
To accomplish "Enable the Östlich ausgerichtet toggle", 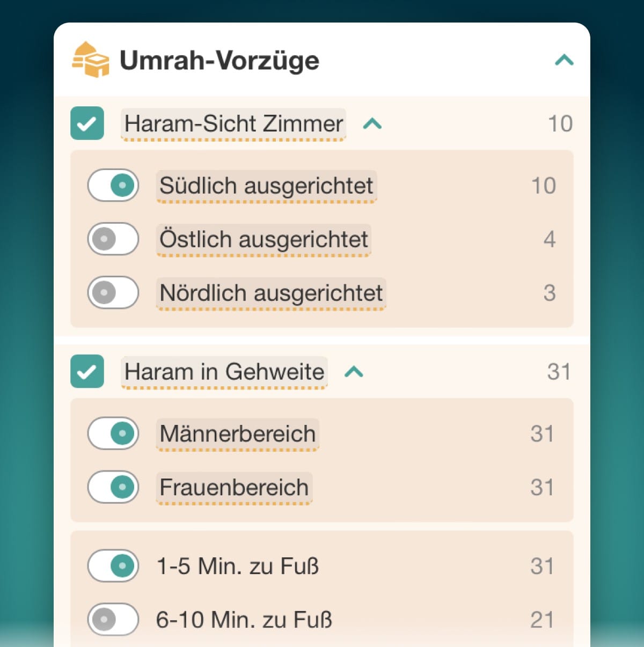I will [x=113, y=239].
